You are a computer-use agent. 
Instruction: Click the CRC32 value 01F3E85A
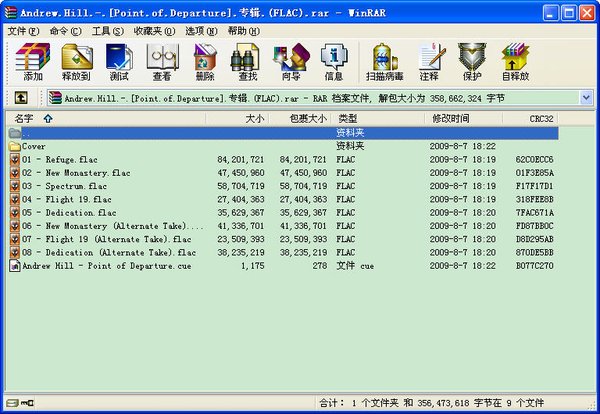pyautogui.click(x=535, y=173)
